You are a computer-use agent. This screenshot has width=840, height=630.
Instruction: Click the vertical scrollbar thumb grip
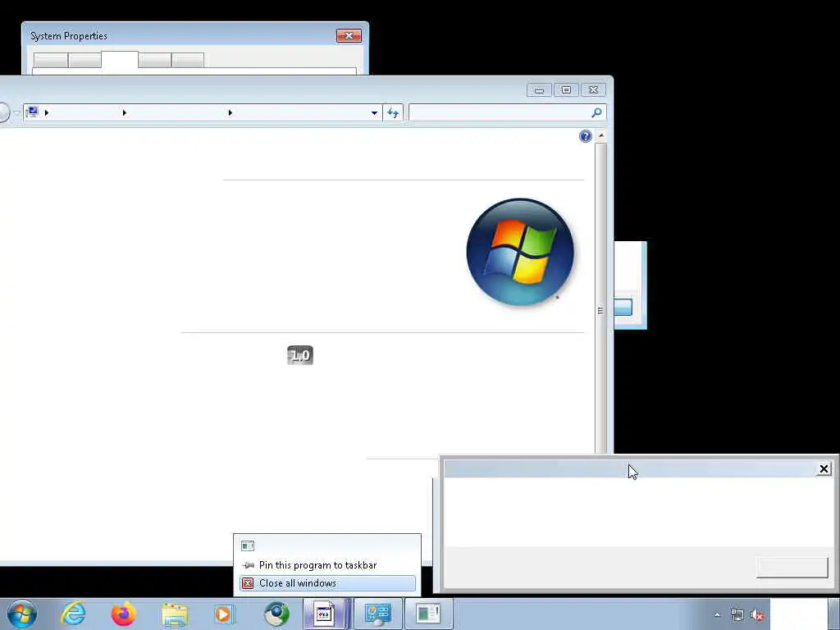(600, 311)
